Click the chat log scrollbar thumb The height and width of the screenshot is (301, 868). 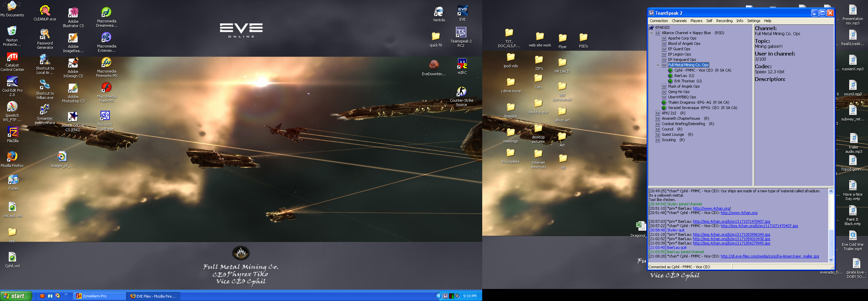coord(830,243)
